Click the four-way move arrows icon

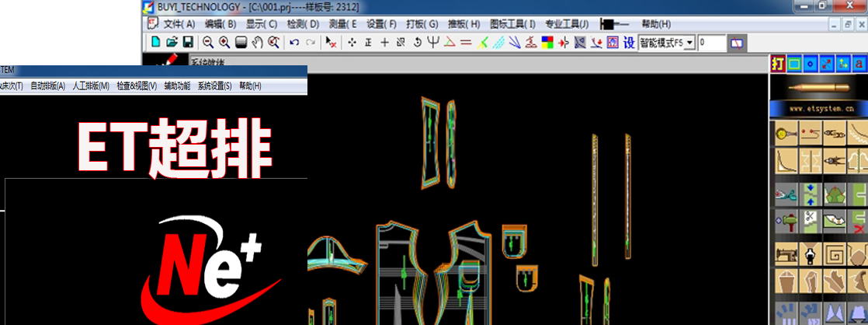click(352, 42)
